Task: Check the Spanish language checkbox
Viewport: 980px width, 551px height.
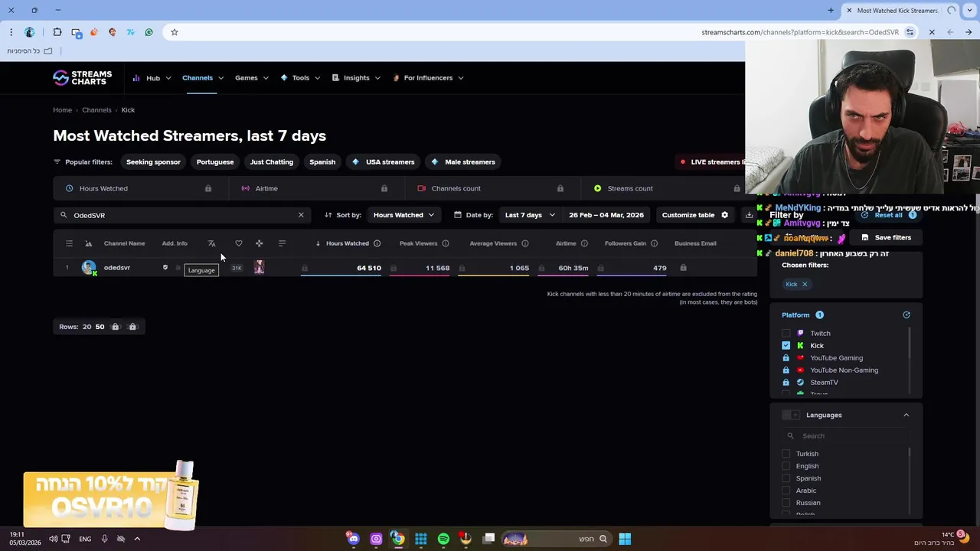Action: pyautogui.click(x=786, y=478)
